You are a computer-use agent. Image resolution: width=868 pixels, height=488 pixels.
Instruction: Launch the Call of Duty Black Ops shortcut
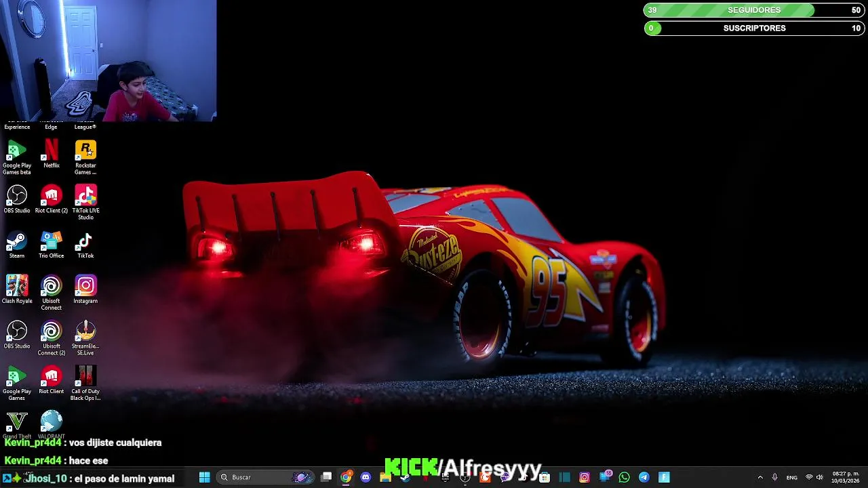[x=85, y=383]
